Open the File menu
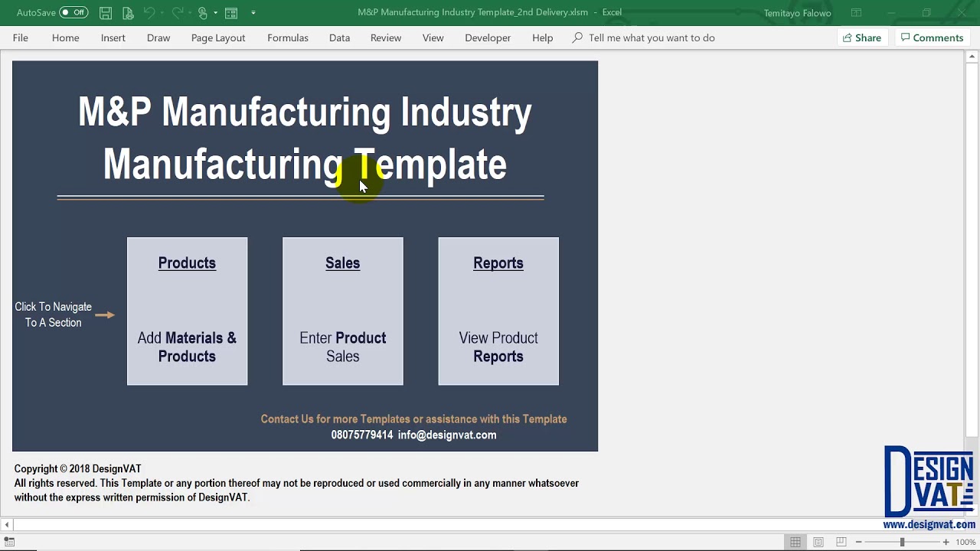Screen dimensions: 980x551 pos(21,37)
